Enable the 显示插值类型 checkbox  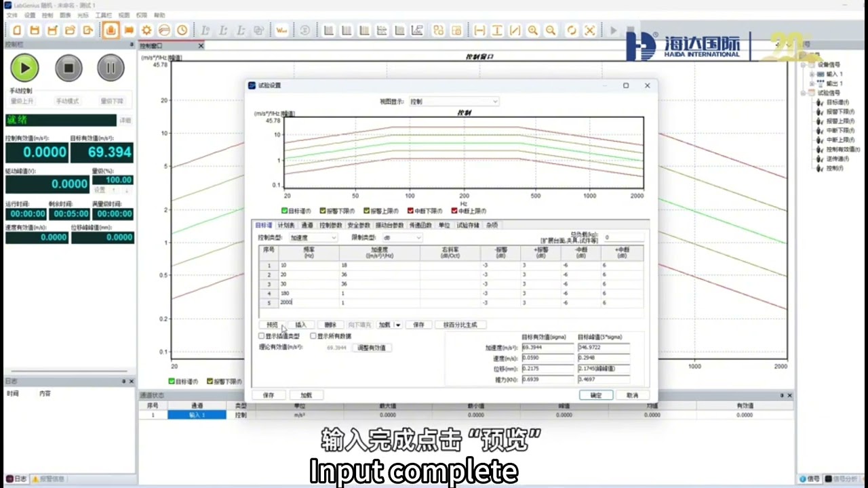point(262,336)
